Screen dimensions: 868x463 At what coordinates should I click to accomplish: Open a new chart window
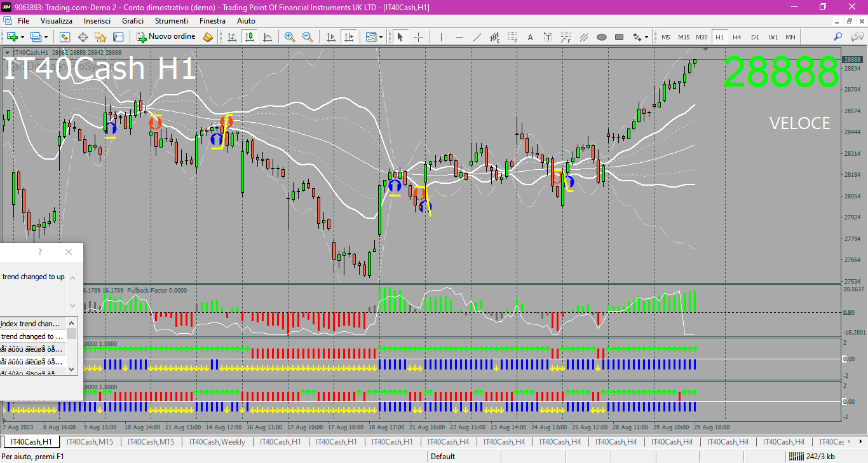coord(12,37)
